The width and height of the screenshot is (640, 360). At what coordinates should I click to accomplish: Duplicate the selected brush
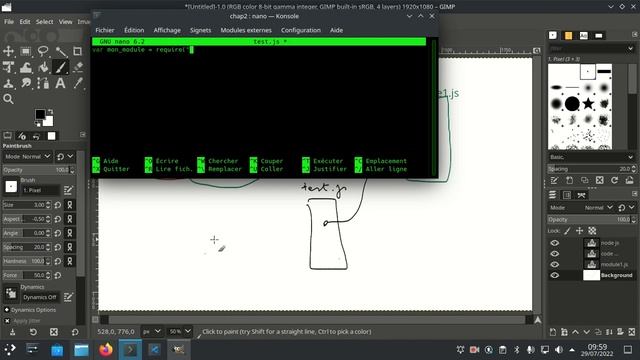[584, 180]
